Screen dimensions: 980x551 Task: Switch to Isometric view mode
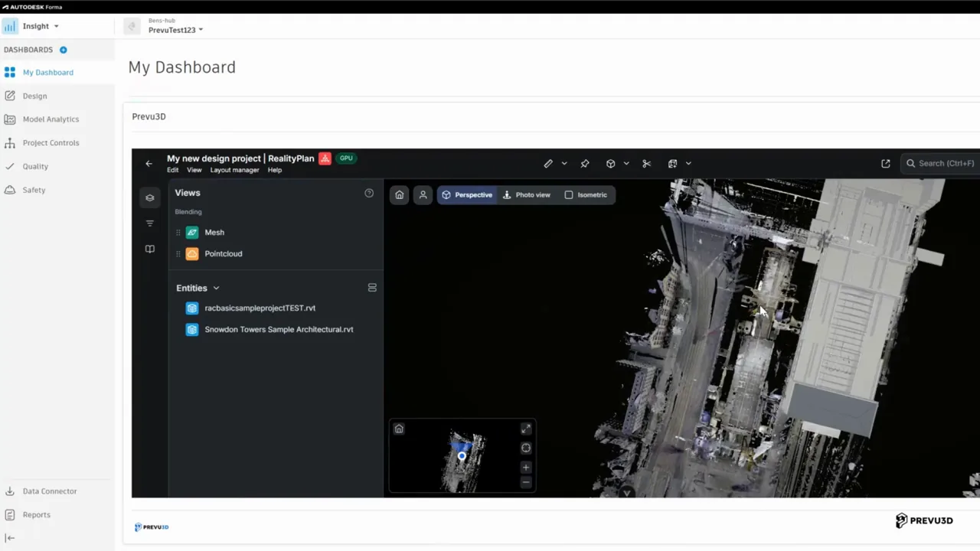(586, 195)
